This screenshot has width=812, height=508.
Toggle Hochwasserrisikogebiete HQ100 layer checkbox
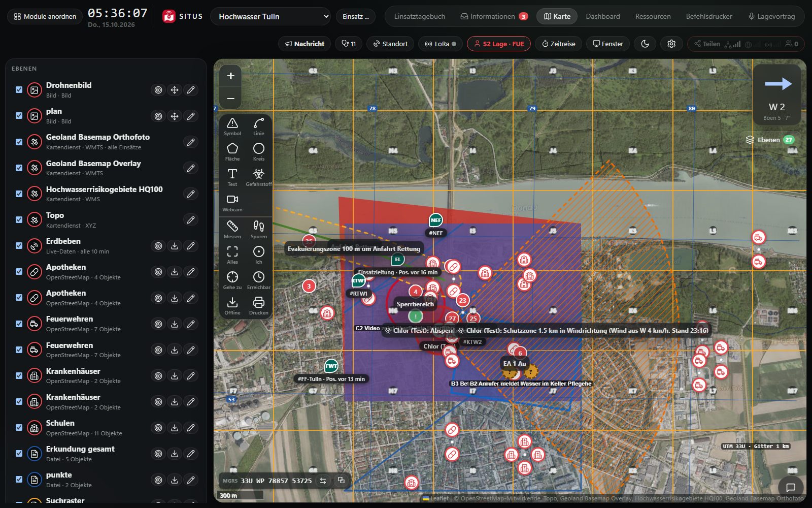point(19,194)
